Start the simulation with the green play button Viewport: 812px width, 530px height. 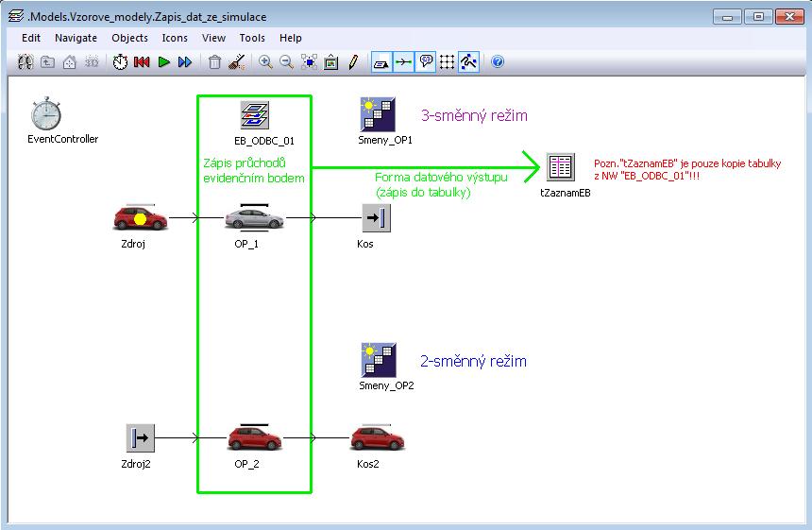coord(164,62)
